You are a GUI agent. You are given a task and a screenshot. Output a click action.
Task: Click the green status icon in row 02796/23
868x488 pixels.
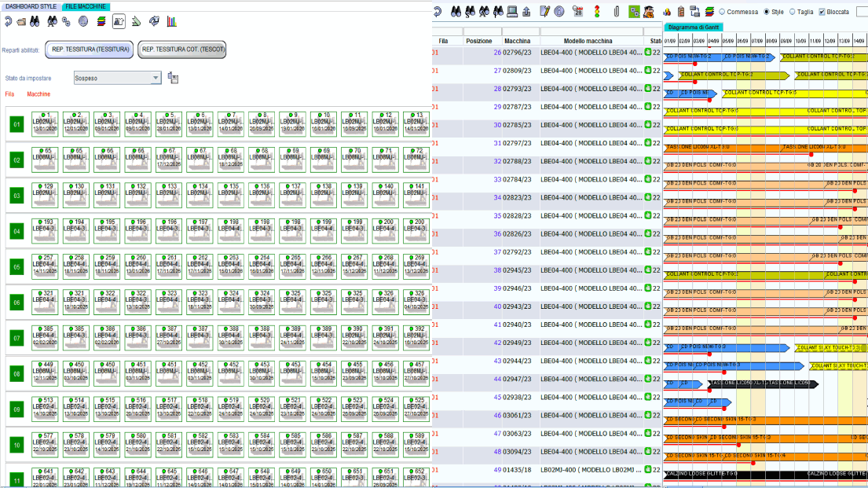648,53
